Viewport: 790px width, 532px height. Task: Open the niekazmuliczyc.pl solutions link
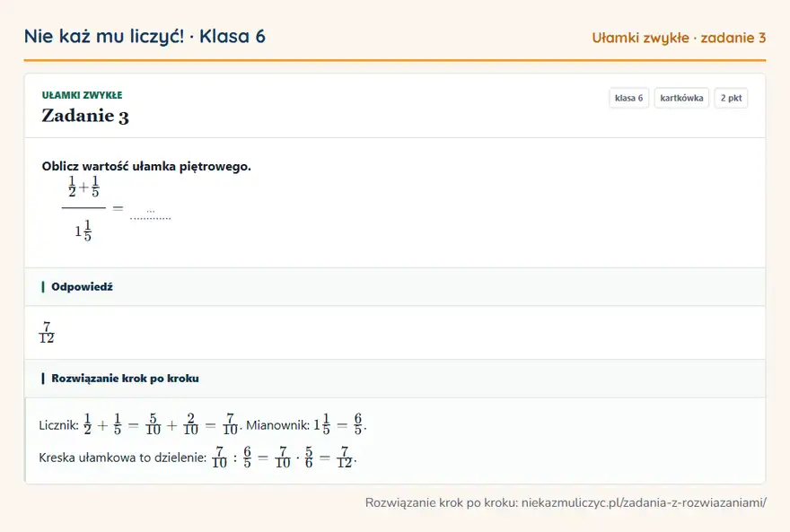point(644,502)
